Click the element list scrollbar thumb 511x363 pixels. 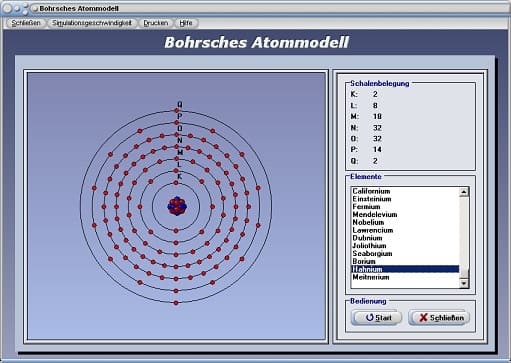pos(464,273)
